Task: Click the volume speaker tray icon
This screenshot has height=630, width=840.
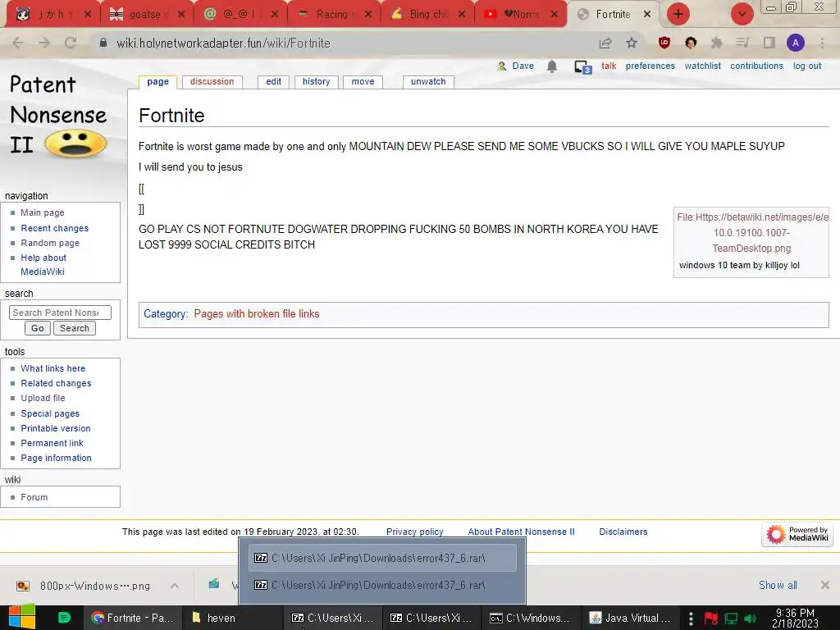Action: click(x=750, y=619)
